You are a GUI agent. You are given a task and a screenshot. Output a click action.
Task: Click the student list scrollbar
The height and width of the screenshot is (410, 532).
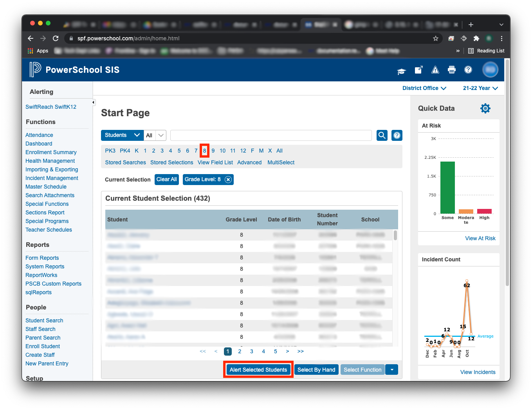click(x=395, y=235)
